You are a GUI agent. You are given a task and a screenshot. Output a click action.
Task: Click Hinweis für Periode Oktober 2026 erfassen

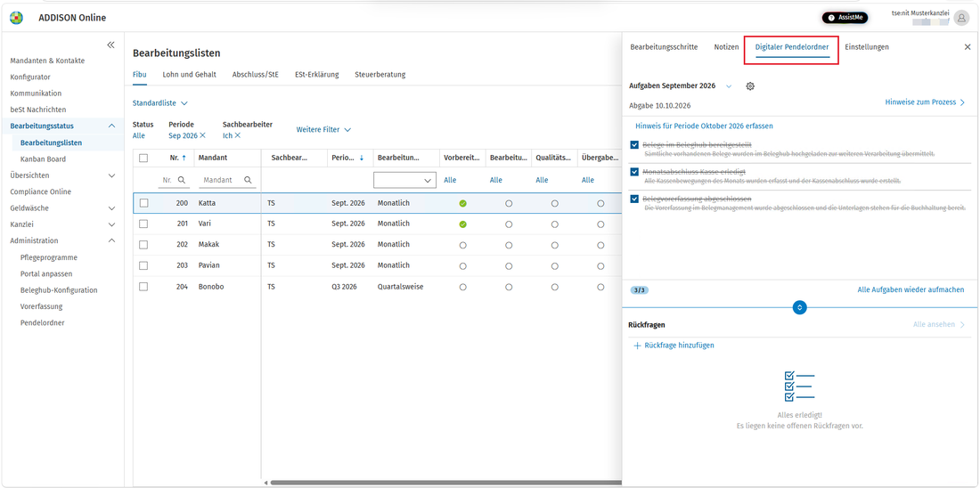pos(705,126)
